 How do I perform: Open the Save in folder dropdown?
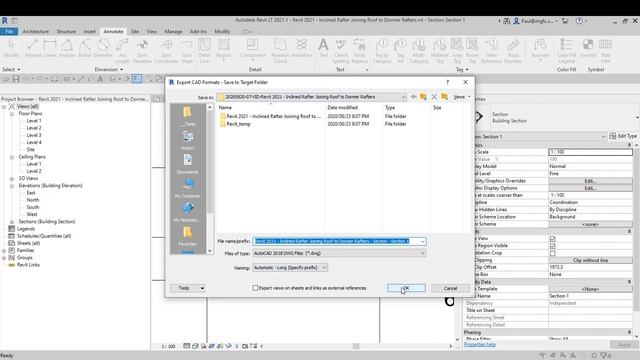tap(403, 97)
